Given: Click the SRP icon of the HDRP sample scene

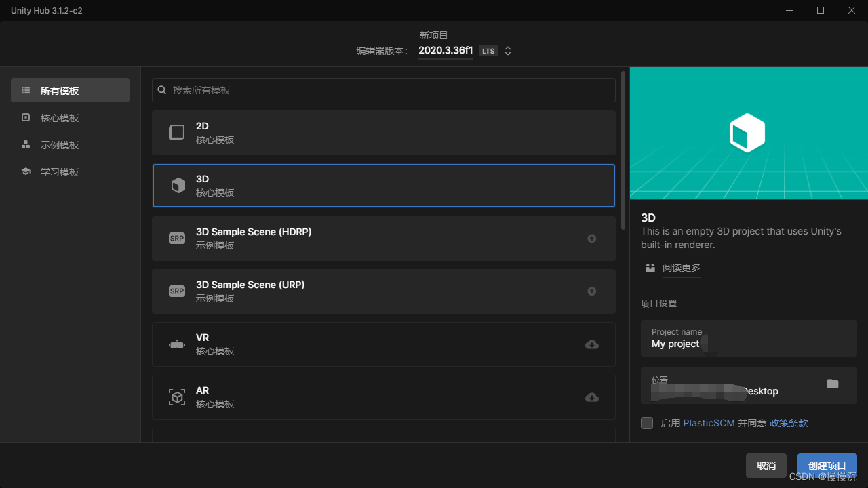Looking at the screenshot, I should (177, 239).
